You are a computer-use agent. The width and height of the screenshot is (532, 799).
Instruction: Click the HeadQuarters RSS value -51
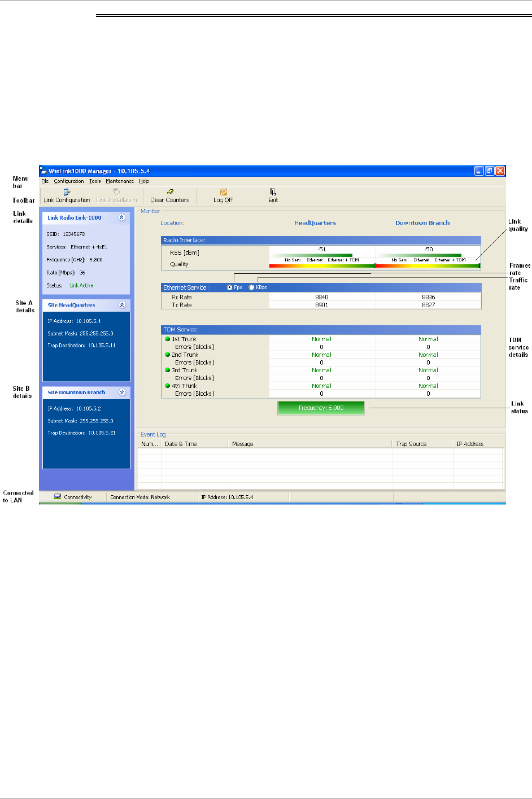click(322, 249)
